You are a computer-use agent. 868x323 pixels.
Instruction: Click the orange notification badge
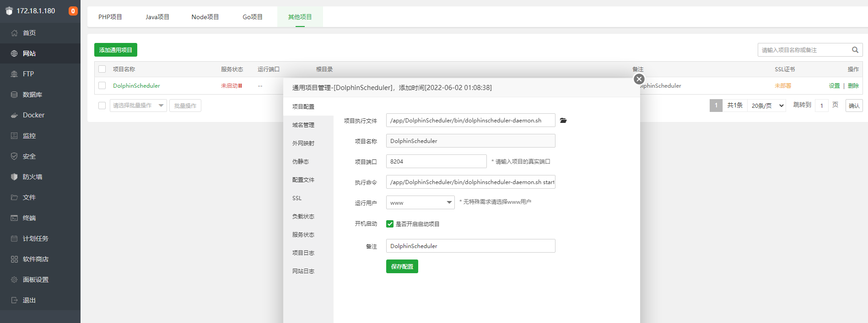click(x=73, y=11)
